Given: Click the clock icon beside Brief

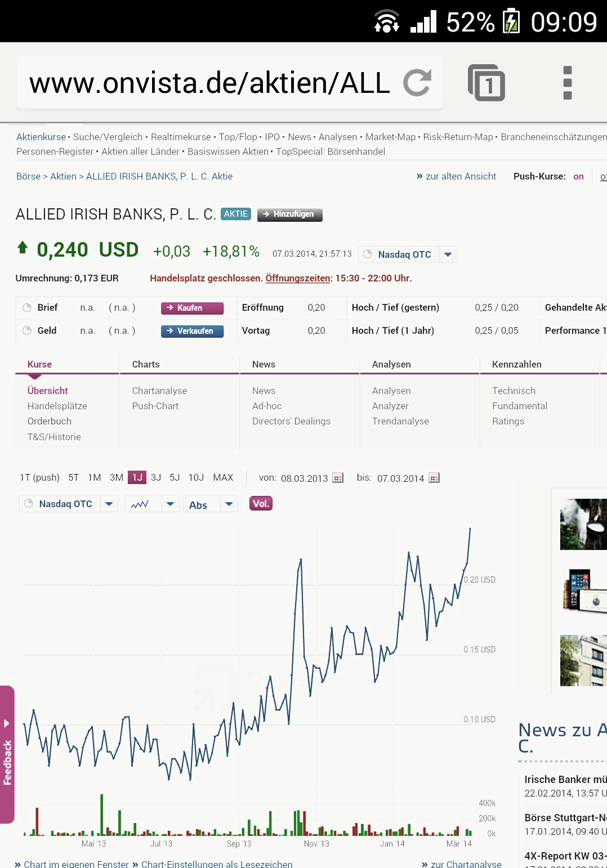Looking at the screenshot, I should coord(26,307).
